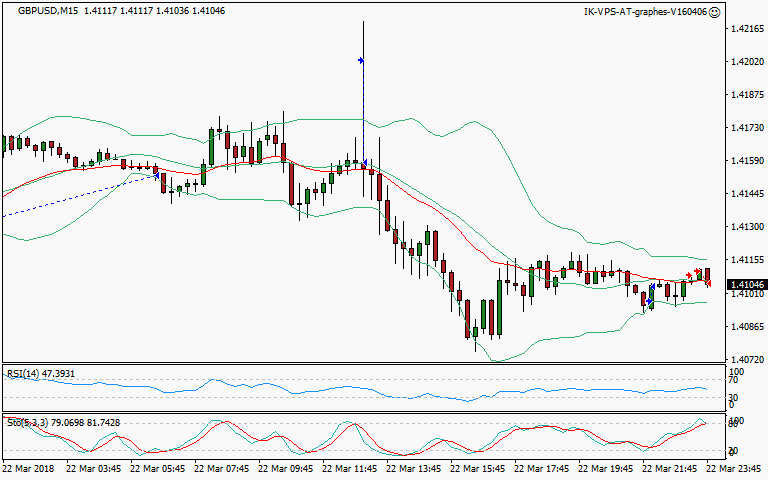Click price level 1.41730 on the scale
768x480 pixels.
[747, 128]
